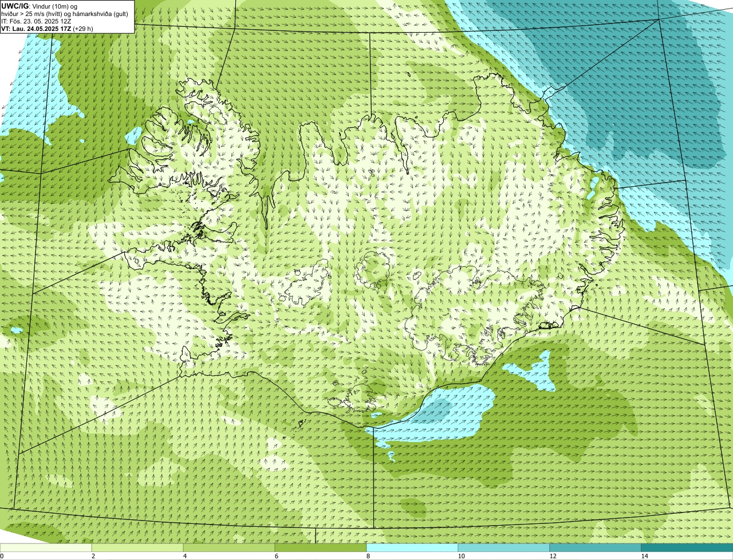733x560 pixels.
Task: Click the valid time 'VT: Lau. 24.05.2025 17Z (+29 h)'
Action: 48,29
